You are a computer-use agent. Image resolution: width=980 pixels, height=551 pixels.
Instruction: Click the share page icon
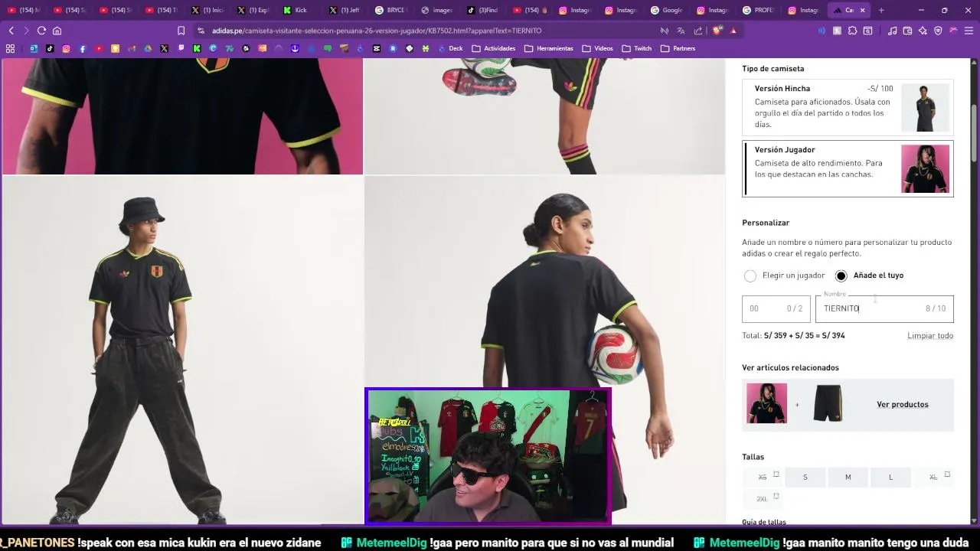coord(698,31)
